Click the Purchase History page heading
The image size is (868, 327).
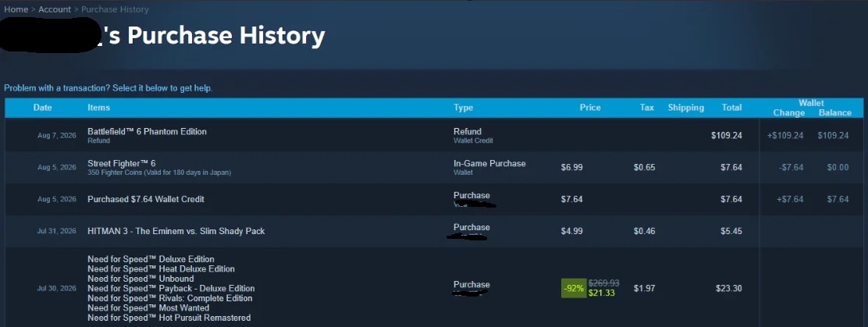[226, 36]
